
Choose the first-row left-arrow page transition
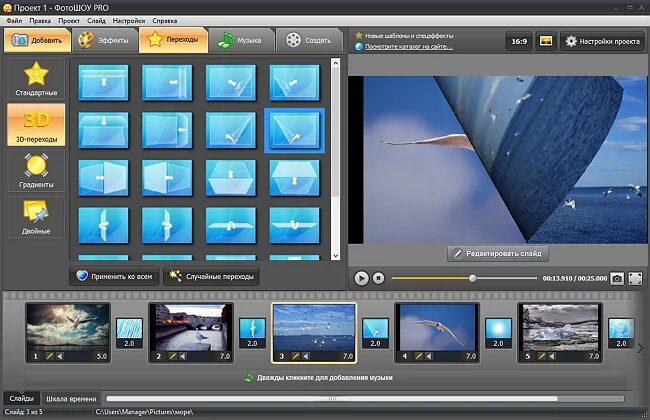click(167, 83)
